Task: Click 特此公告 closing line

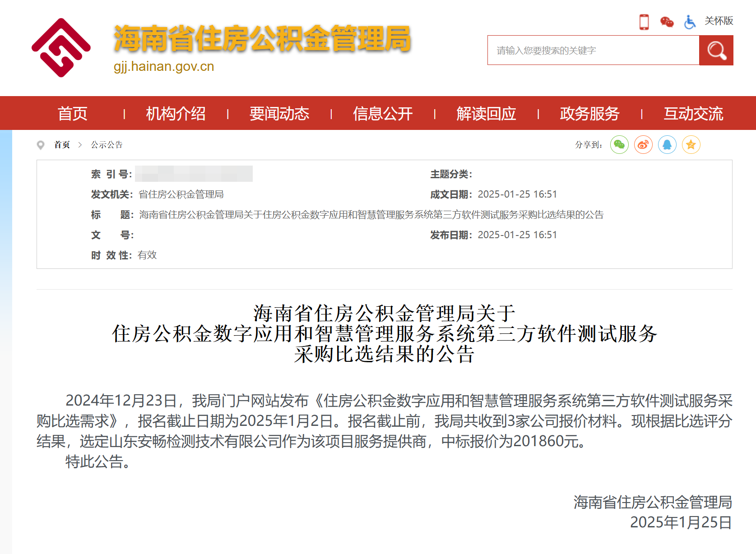Action: tap(98, 462)
